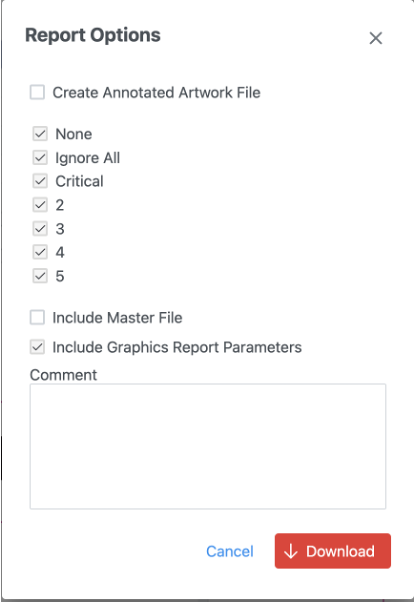The height and width of the screenshot is (602, 414).
Task: Toggle the level 4 checkbox
Action: point(40,252)
